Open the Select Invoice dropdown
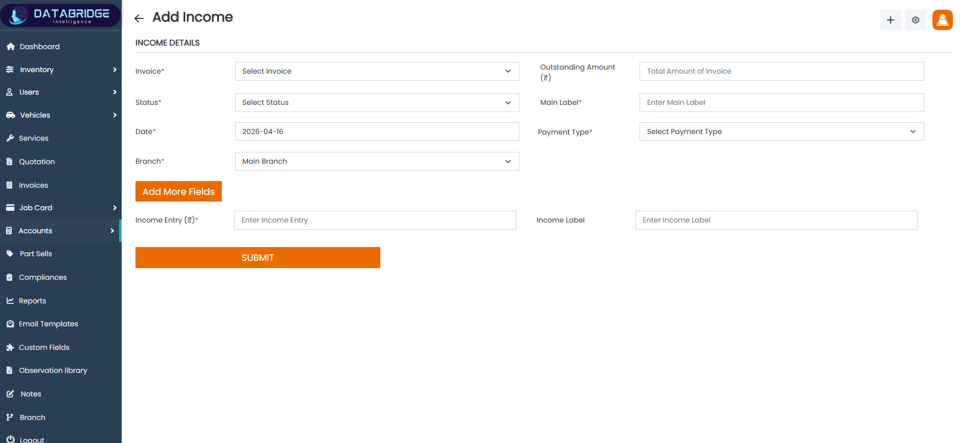 click(377, 71)
